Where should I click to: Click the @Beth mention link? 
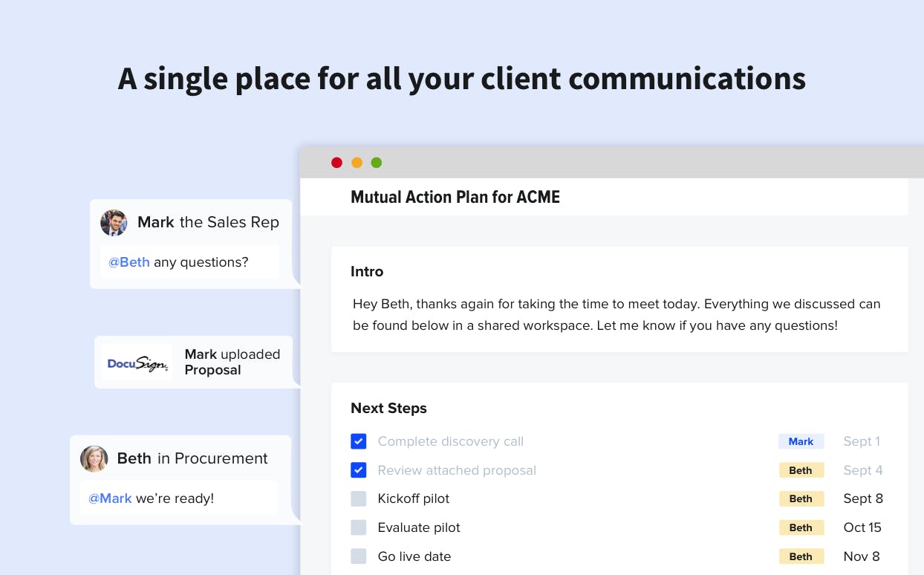point(129,262)
